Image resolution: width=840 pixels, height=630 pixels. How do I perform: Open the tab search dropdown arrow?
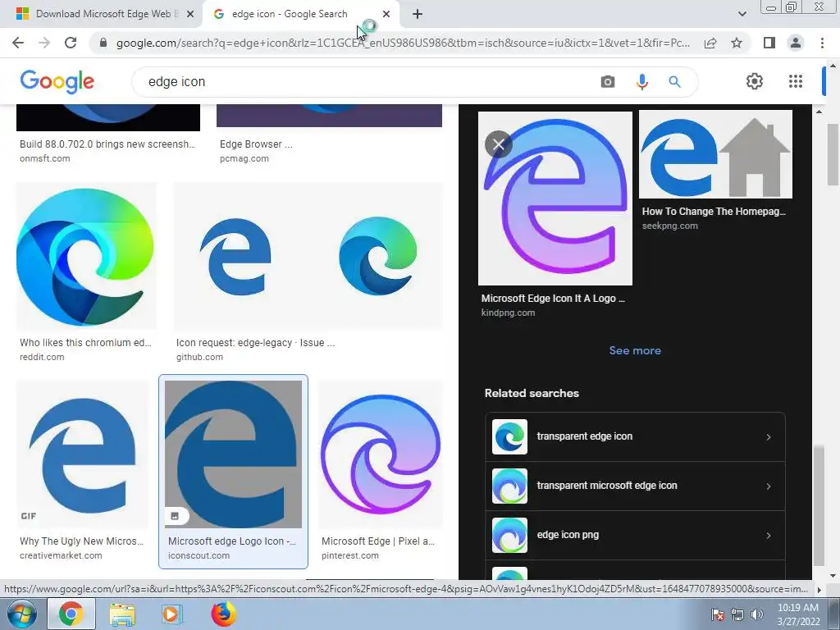[x=742, y=14]
